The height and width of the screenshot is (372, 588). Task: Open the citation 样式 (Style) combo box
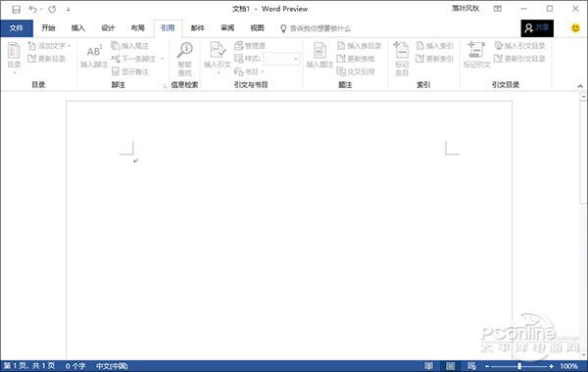tap(281, 59)
